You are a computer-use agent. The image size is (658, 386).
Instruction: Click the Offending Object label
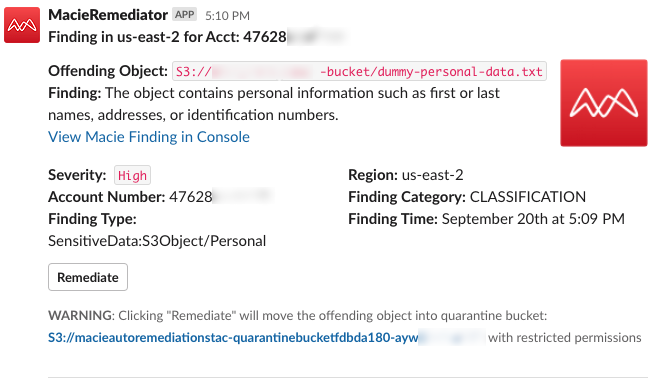[x=108, y=71]
